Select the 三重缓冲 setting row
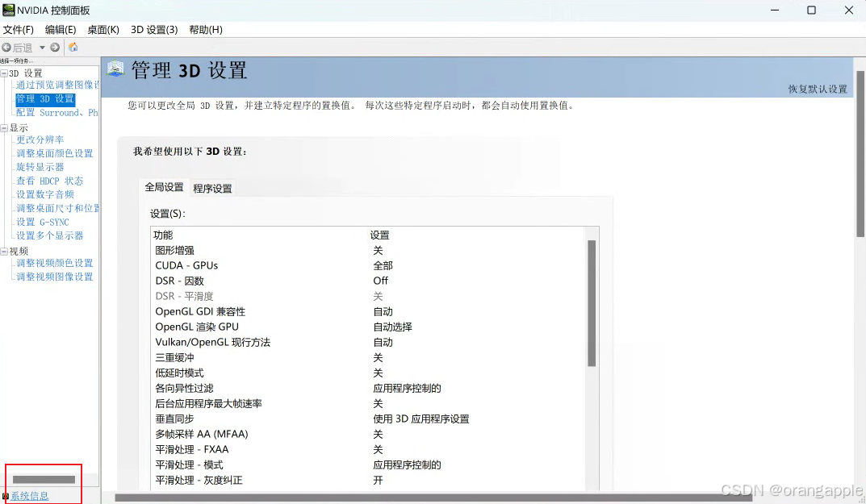Image resolution: width=866 pixels, height=504 pixels. 367,358
